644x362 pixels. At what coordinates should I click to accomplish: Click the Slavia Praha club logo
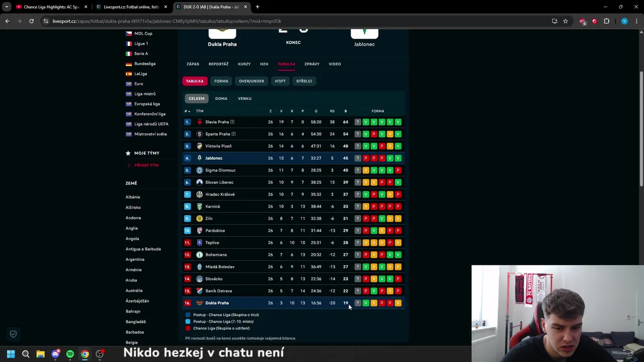(199, 122)
